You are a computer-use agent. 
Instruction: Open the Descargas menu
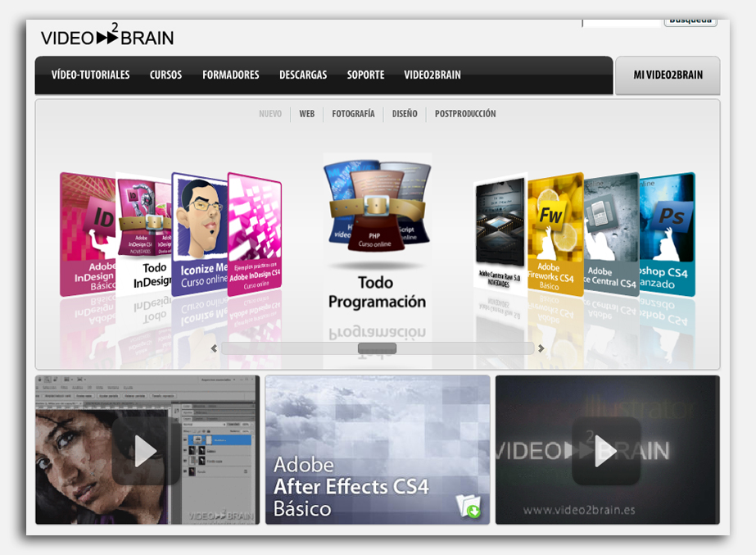pos(303,75)
